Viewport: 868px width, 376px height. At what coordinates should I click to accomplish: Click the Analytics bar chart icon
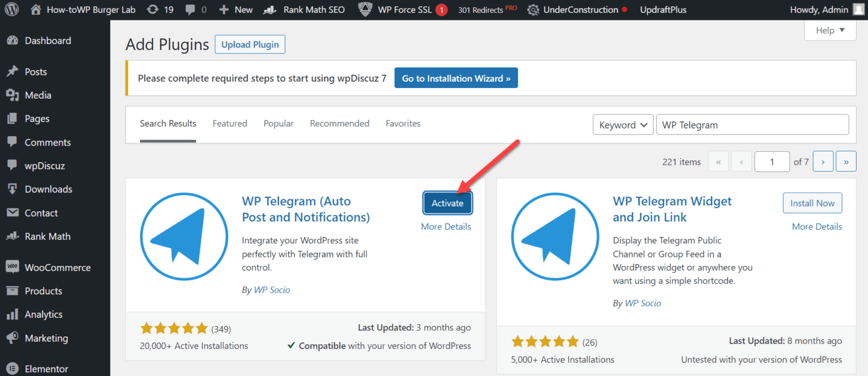[12, 314]
